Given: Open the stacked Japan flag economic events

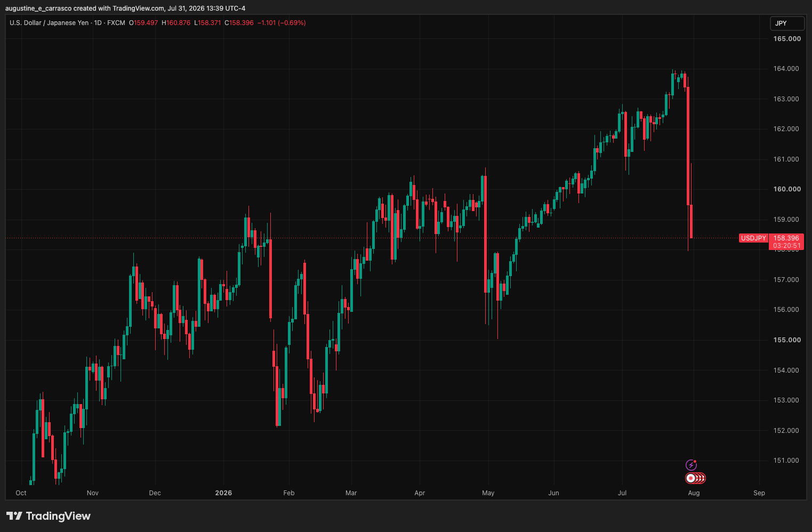Looking at the screenshot, I should [695, 478].
